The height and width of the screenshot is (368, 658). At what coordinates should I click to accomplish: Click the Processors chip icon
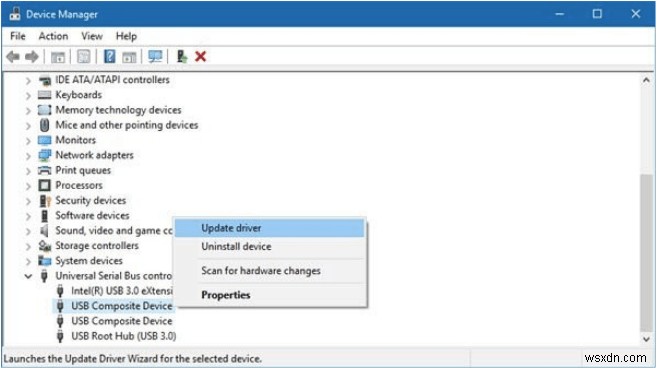[44, 185]
